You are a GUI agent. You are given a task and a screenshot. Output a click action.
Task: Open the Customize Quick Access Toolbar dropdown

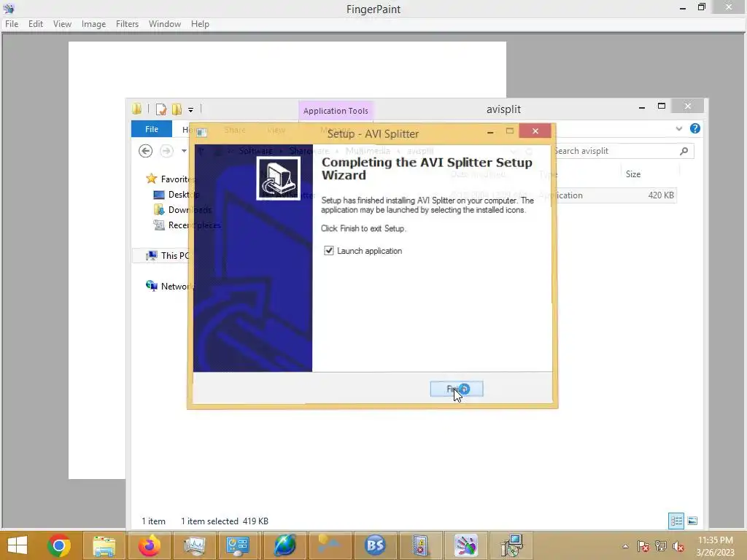tap(190, 110)
